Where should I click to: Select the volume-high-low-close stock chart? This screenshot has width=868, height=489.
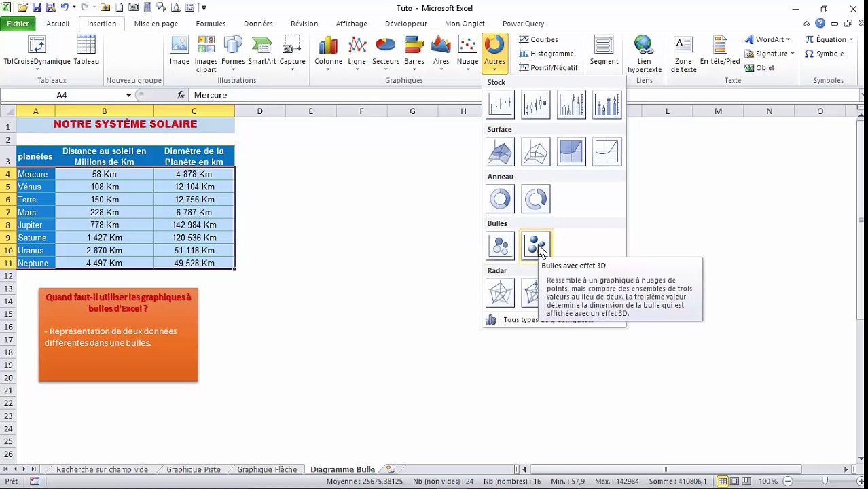[571, 105]
